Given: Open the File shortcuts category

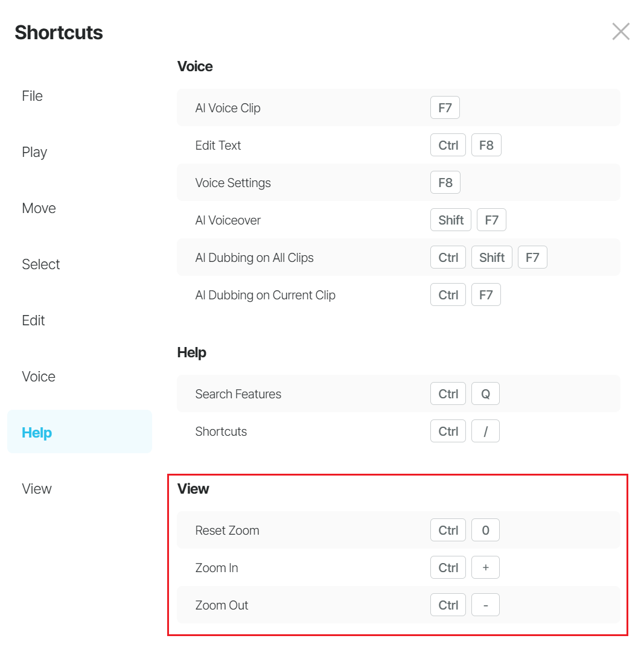Looking at the screenshot, I should 32,96.
